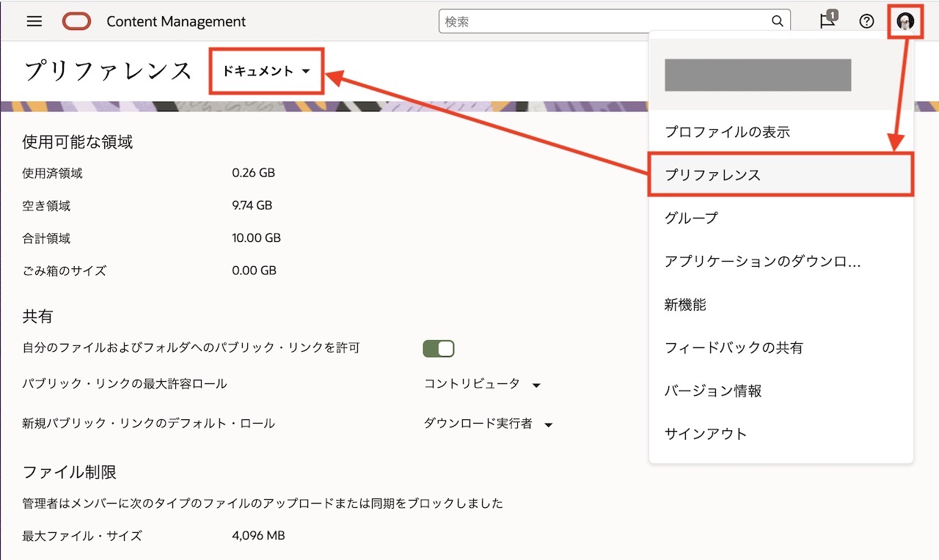Screen dimensions: 939x560
Task: Select グループ in the account menu
Action: (x=691, y=218)
